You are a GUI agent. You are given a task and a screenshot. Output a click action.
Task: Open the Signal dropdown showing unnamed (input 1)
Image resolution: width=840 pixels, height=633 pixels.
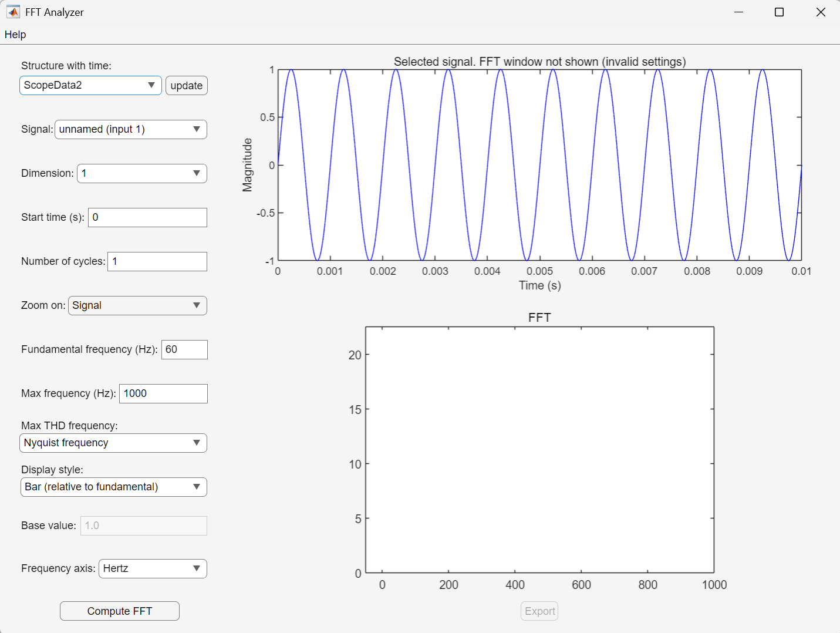pos(131,129)
